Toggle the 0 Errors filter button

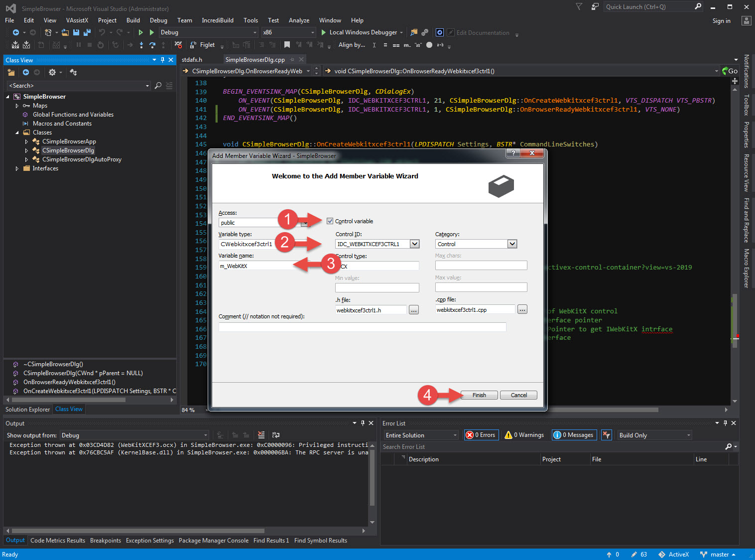click(481, 435)
